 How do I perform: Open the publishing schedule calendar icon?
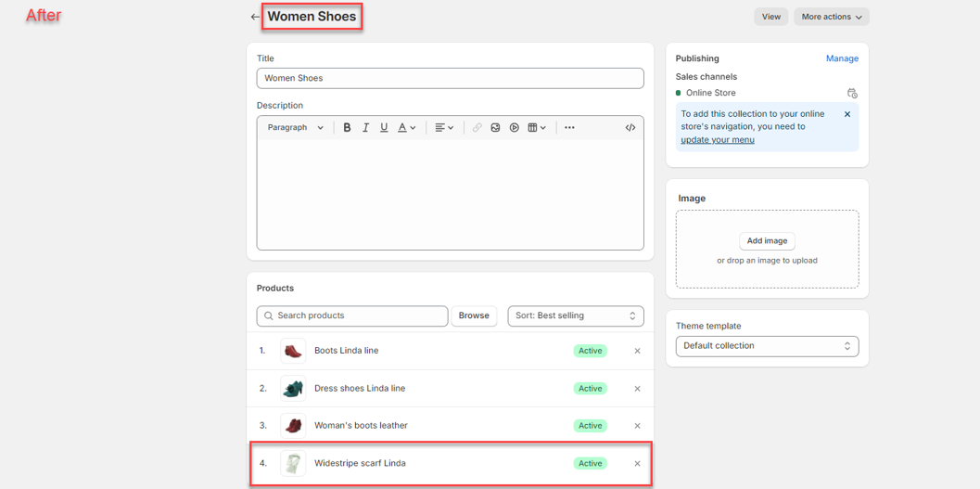pyautogui.click(x=852, y=93)
